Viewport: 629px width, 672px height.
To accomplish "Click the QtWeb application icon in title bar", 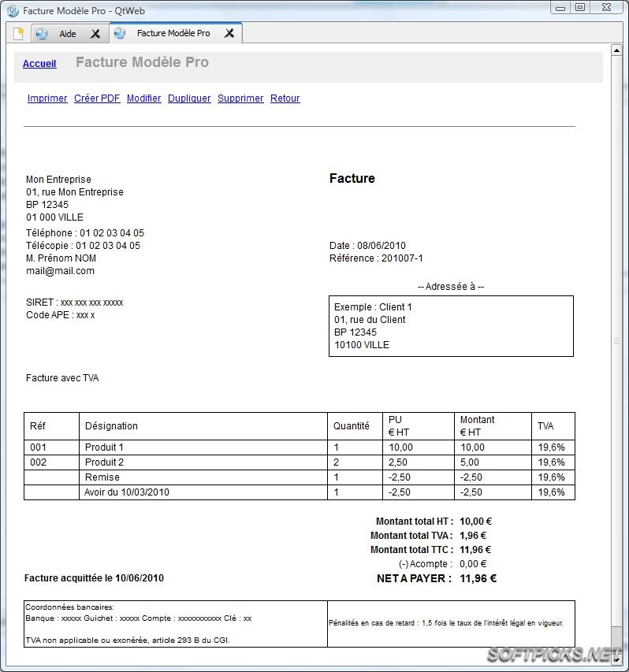I will click(13, 11).
